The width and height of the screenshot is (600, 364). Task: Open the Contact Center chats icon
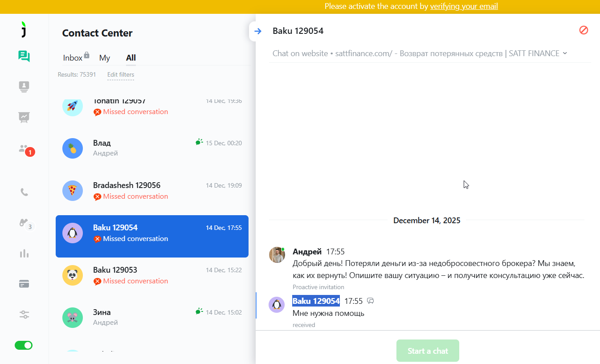(24, 57)
